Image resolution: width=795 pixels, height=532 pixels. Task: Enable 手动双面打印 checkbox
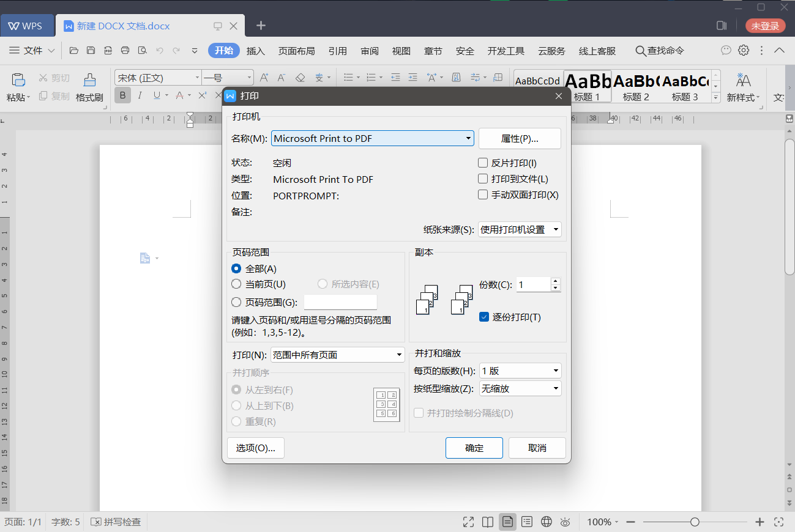coord(483,194)
